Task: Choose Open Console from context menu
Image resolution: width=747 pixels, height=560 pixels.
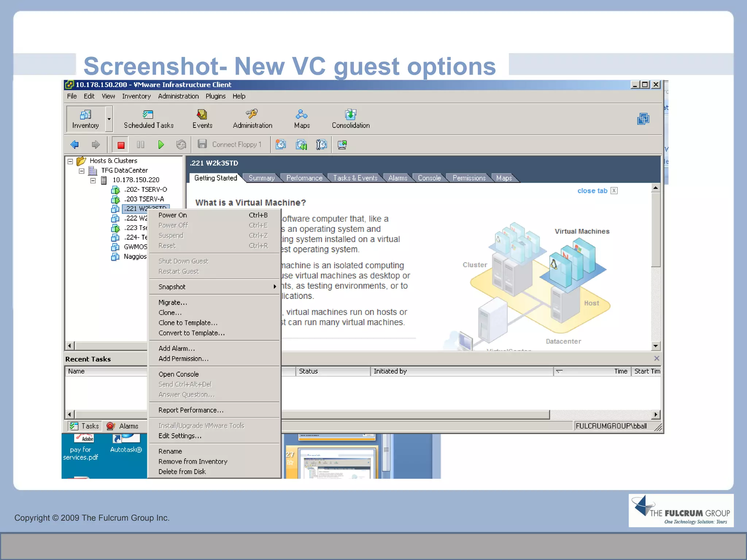Action: (214, 374)
